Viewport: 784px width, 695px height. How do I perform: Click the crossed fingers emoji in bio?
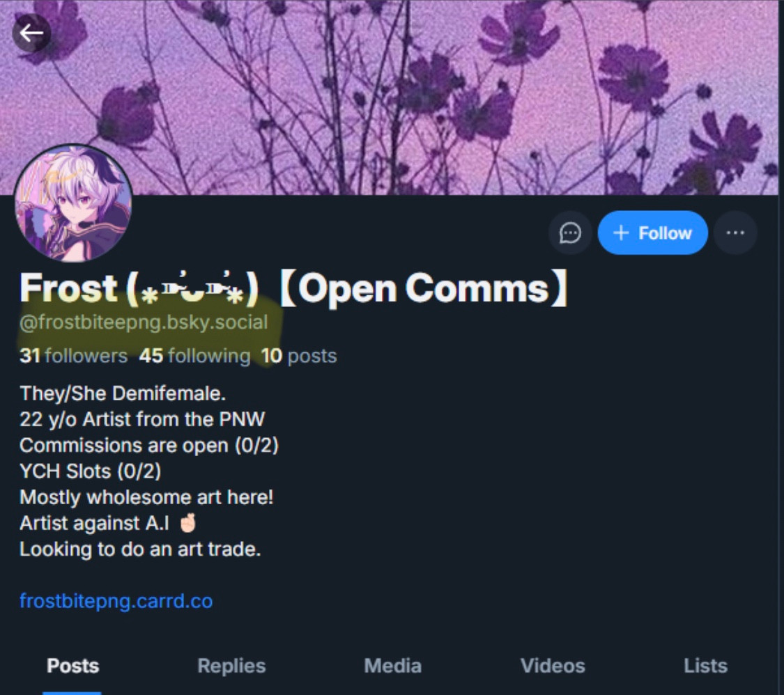tap(188, 523)
